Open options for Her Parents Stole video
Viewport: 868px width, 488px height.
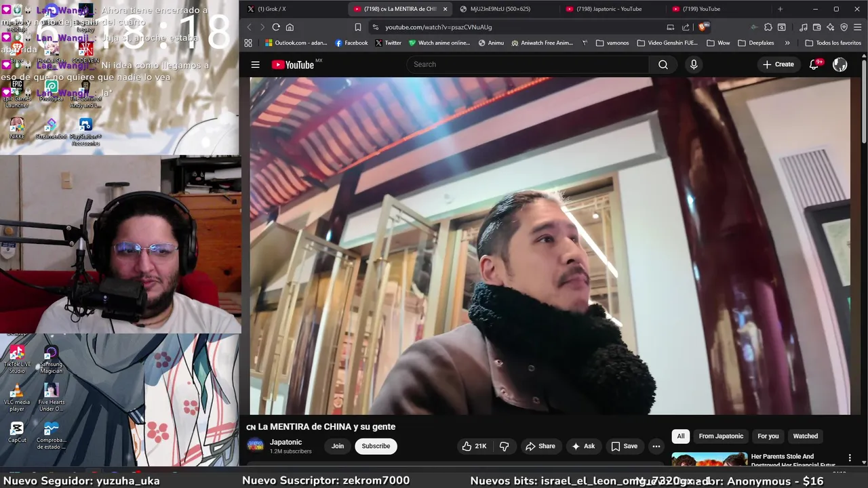pos(850,458)
